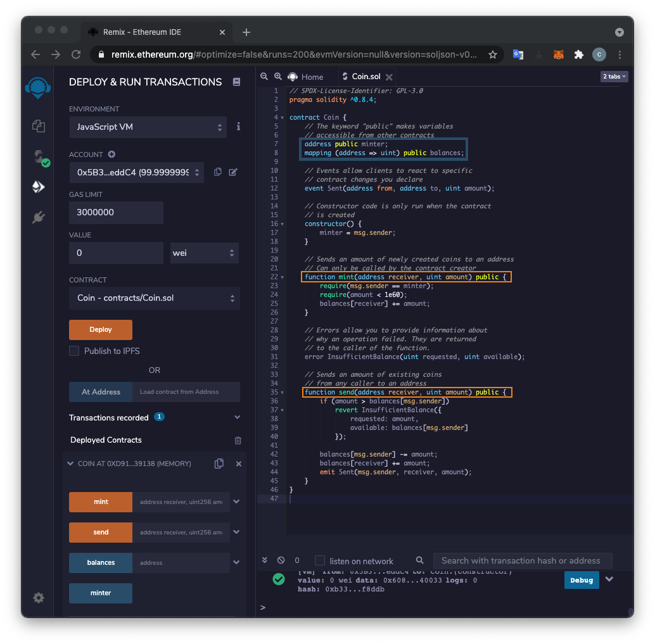Open Settings gear in sidebar
The height and width of the screenshot is (644, 655).
[x=39, y=598]
